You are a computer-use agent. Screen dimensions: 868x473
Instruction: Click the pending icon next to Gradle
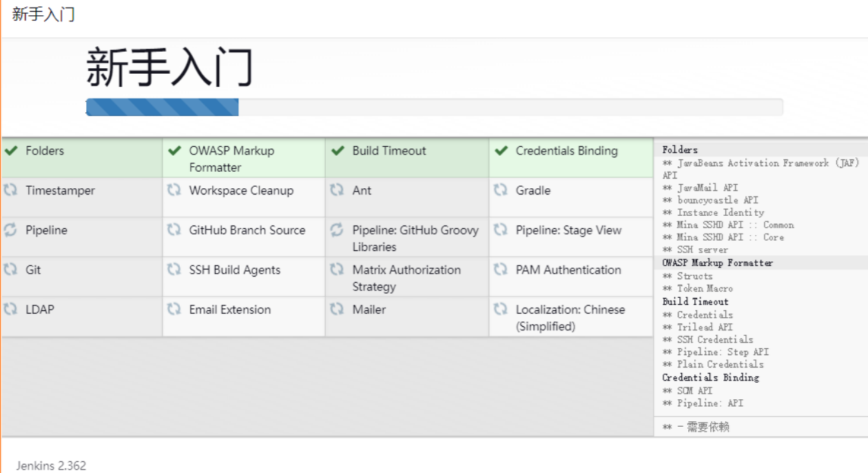501,190
